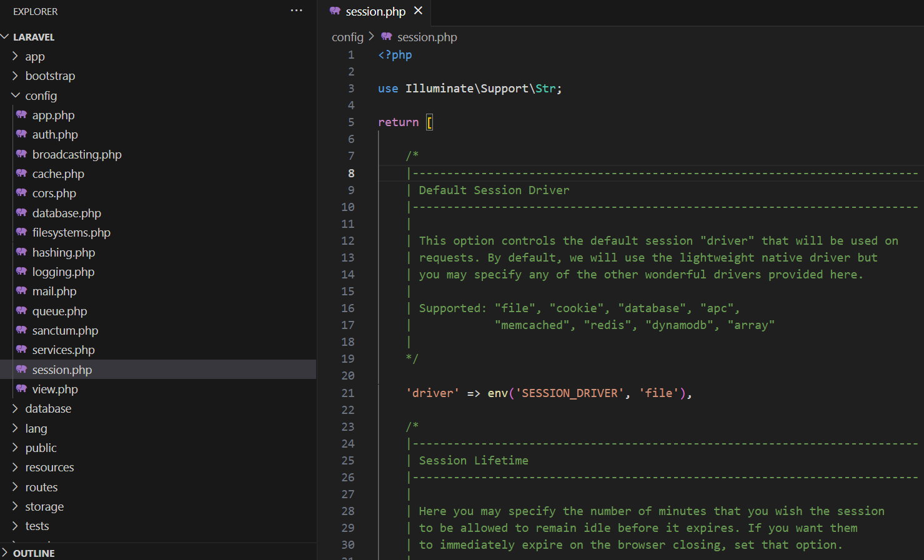This screenshot has width=924, height=560.
Task: Open cache.php in the file tree
Action: pos(58,174)
